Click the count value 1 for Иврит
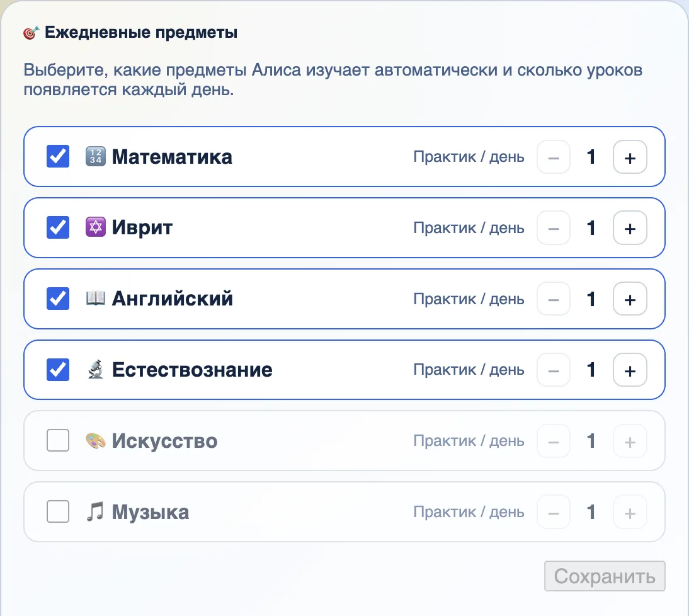This screenshot has height=616, width=689. [x=591, y=228]
